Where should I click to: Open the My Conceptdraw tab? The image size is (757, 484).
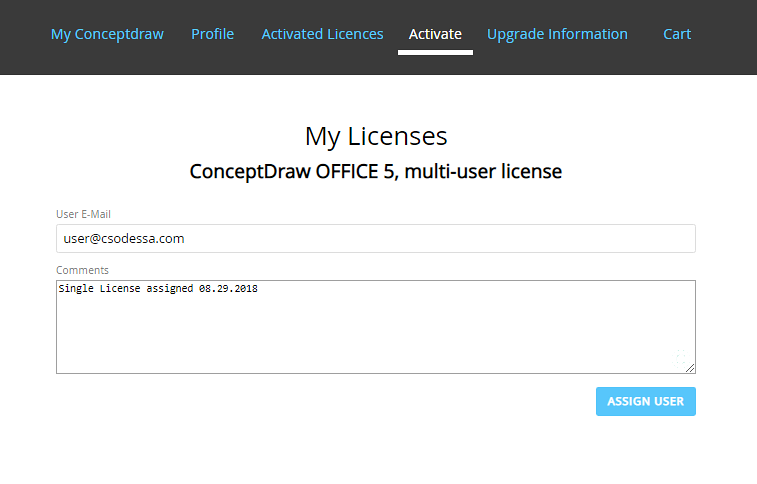click(107, 34)
